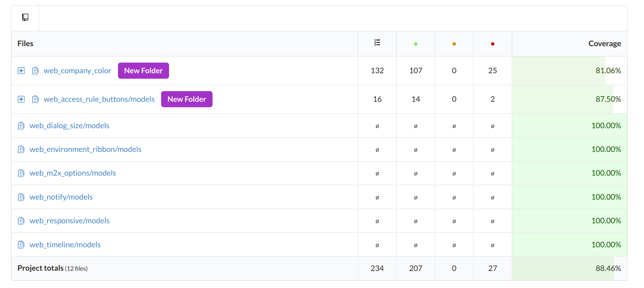Screen dimensions: 644x288
Task: Click the 14 covered value for web_access_rule_buttons
Action: (x=416, y=99)
